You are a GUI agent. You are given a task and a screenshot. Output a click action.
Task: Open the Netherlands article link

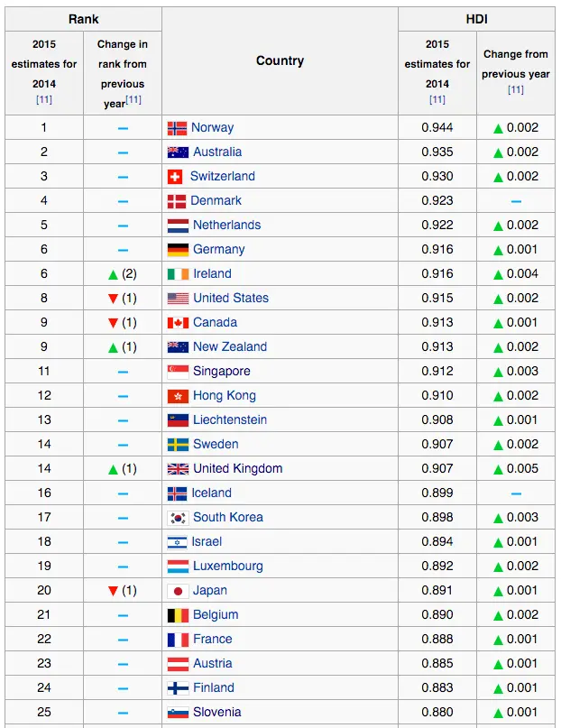coord(226,226)
